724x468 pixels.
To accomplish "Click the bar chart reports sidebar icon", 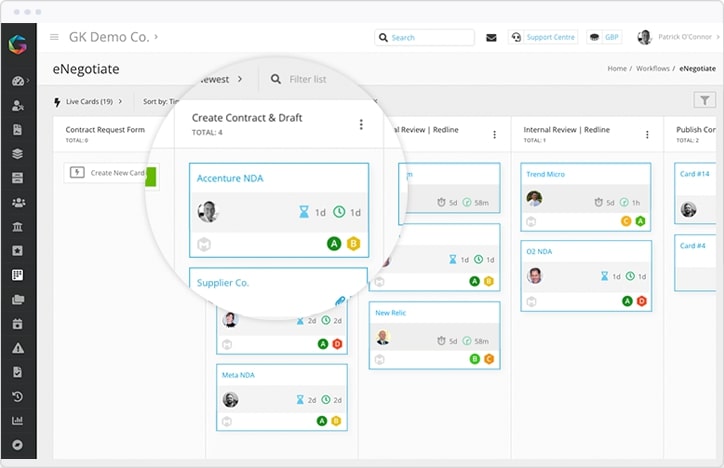I will tap(18, 421).
